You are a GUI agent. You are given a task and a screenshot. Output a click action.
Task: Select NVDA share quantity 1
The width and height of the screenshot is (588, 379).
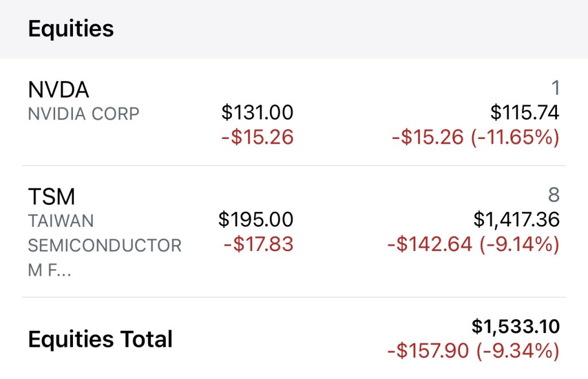point(555,88)
